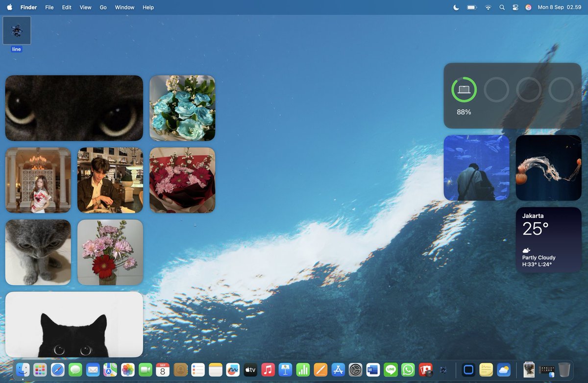The height and width of the screenshot is (383, 588).
Task: Open pink and red bouquet photo
Action: [182, 180]
